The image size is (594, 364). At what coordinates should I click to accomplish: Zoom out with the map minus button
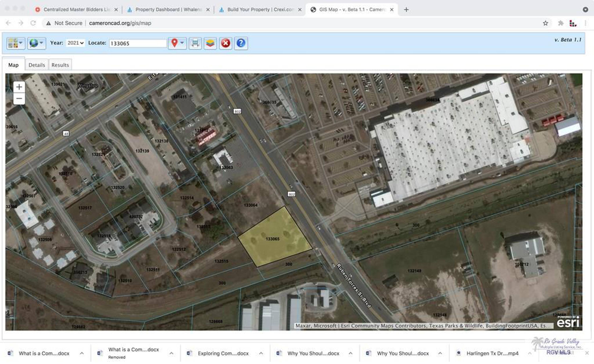19,99
